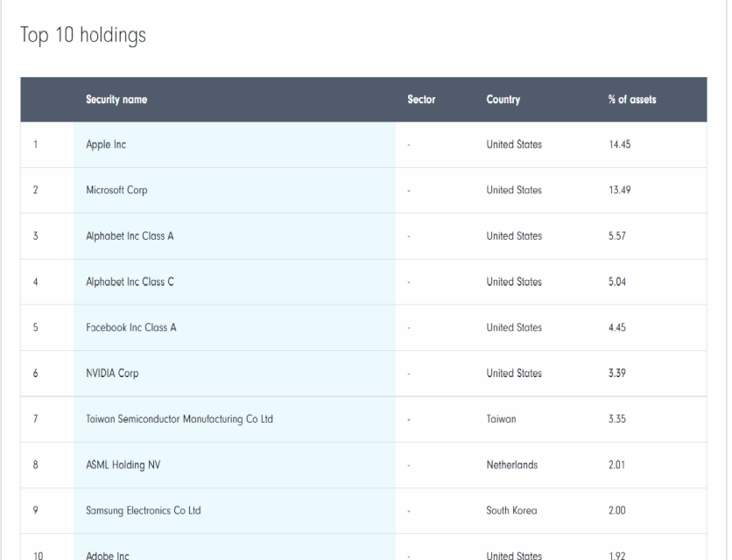Image resolution: width=732 pixels, height=560 pixels.
Task: Click the Taiwan country label
Action: coord(501,419)
